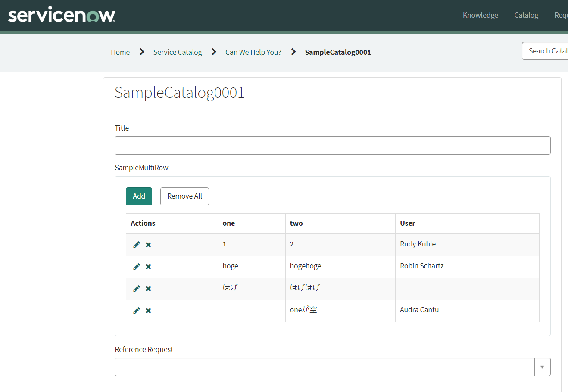The image size is (568, 392).
Task: Open the pencil editor for the ほげ row
Action: (x=136, y=288)
